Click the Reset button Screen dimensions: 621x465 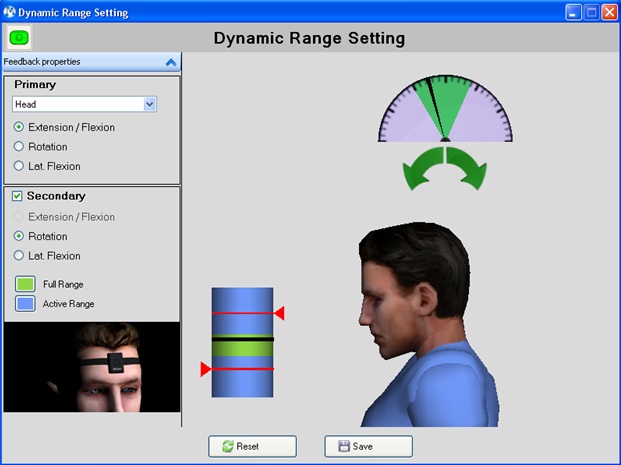click(252, 446)
